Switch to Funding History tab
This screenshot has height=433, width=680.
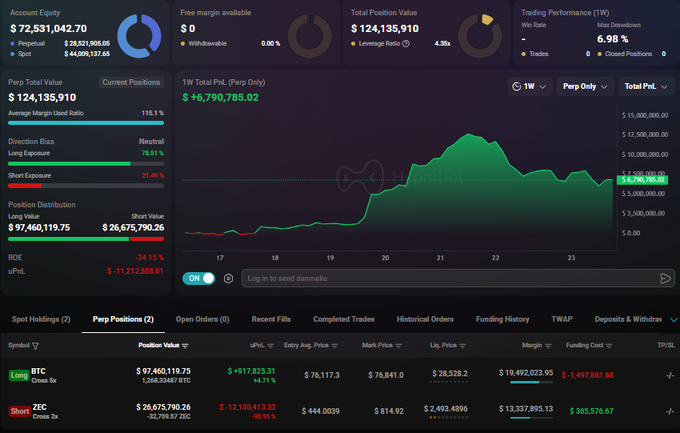pos(503,319)
